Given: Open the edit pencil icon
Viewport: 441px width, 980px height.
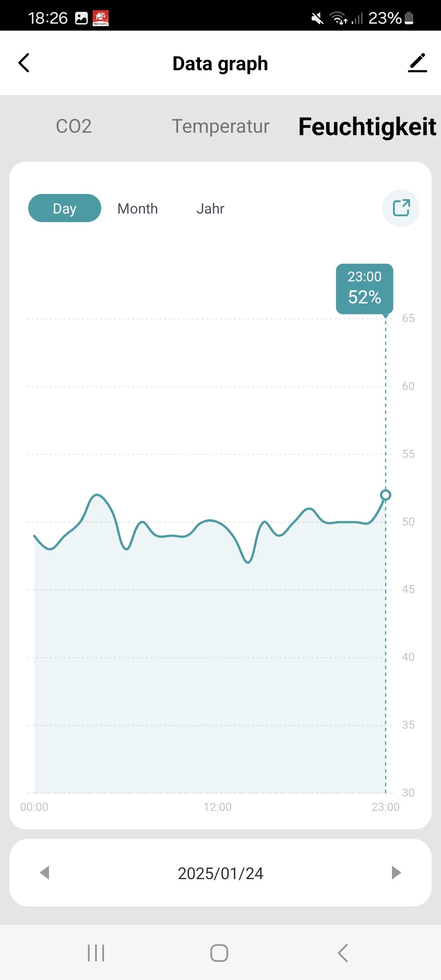Looking at the screenshot, I should pyautogui.click(x=417, y=63).
